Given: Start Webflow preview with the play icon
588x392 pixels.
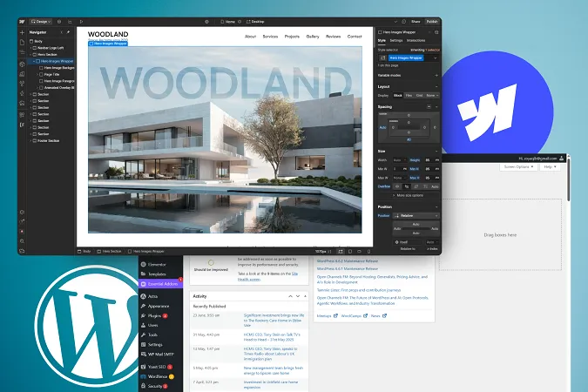Looking at the screenshot, I should click(x=81, y=22).
